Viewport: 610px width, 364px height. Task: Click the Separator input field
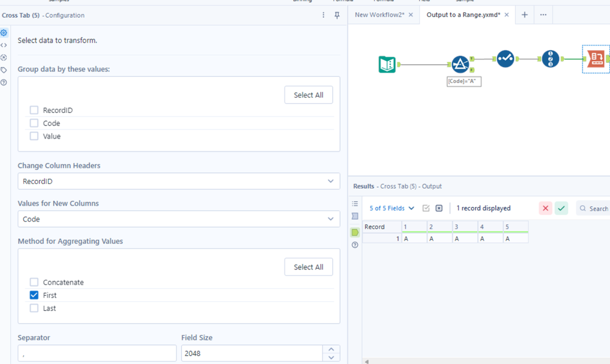[97, 353]
